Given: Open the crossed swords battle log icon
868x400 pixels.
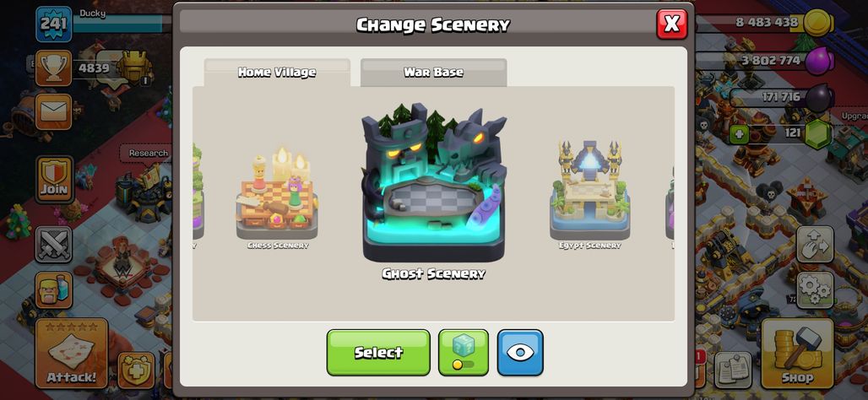Looking at the screenshot, I should [54, 244].
